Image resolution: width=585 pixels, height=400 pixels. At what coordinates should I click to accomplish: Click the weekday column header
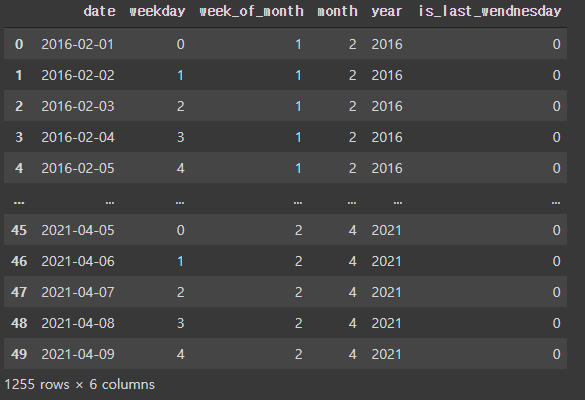pyautogui.click(x=157, y=11)
